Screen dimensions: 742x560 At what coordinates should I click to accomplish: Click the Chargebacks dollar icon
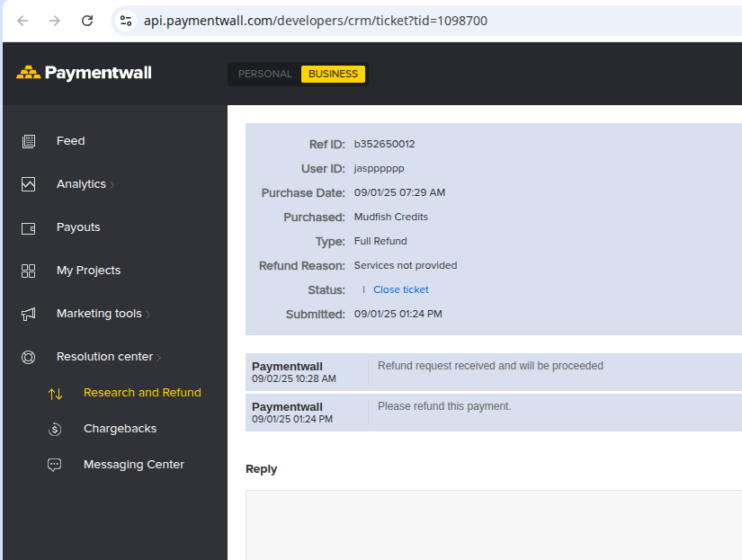pyautogui.click(x=55, y=429)
